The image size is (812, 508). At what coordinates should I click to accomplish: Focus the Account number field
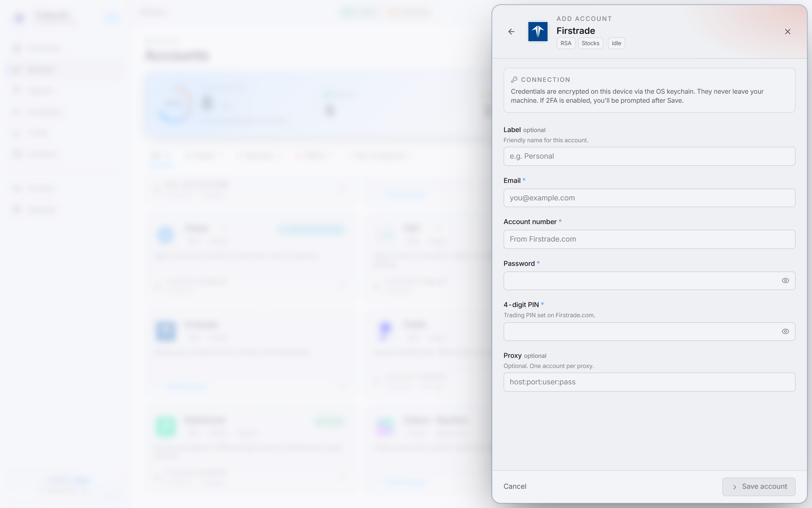point(649,239)
